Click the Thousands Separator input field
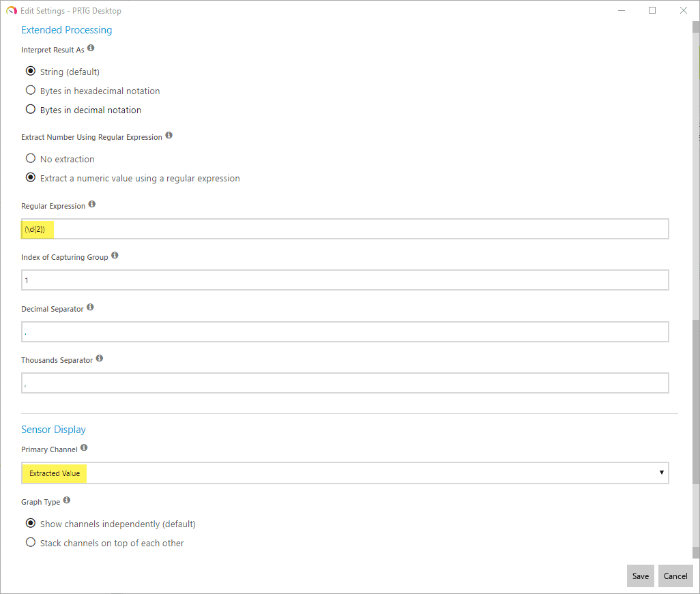 pos(345,383)
